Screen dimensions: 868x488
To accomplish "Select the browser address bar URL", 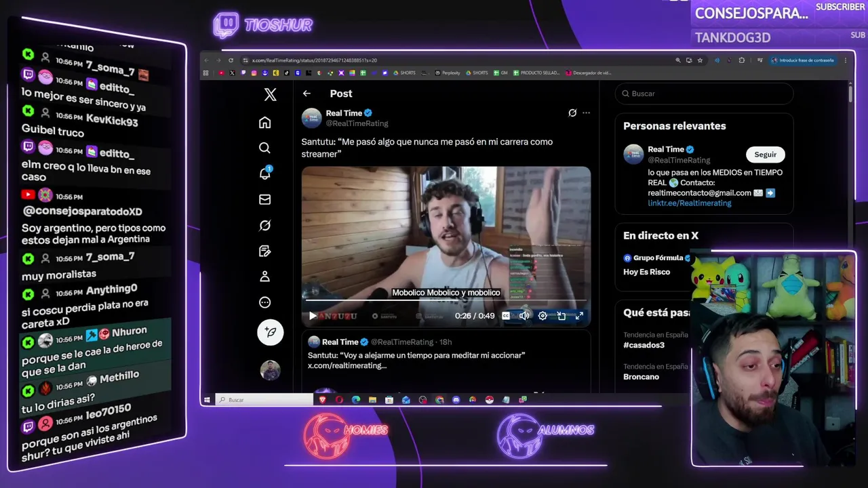I will click(315, 60).
